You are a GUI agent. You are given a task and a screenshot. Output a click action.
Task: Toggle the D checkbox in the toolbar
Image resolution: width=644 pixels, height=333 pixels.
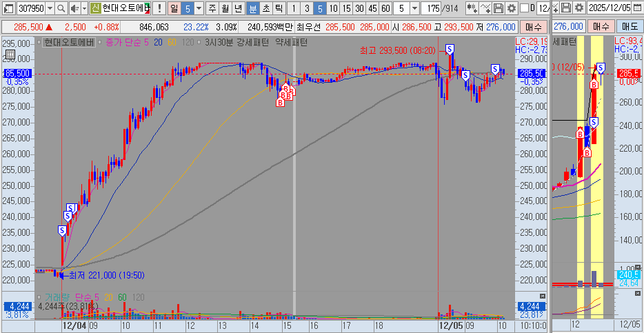[x=524, y=8]
